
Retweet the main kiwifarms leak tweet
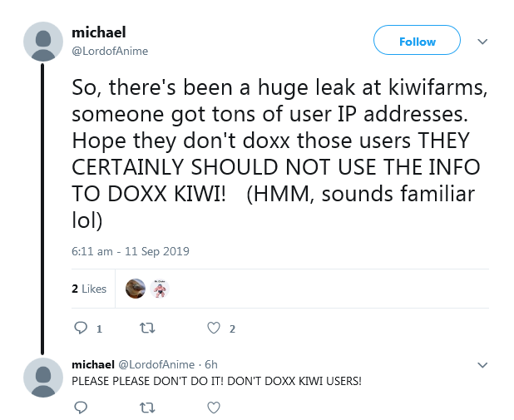pos(147,328)
